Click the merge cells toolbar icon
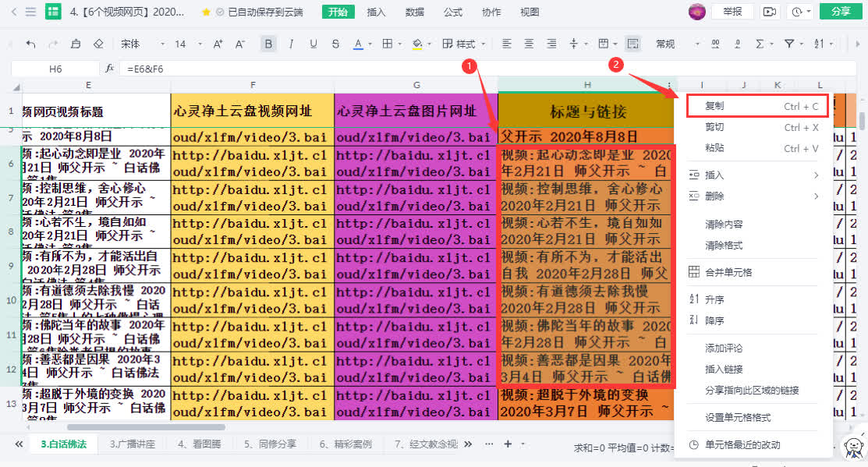868x467 pixels. coord(604,44)
